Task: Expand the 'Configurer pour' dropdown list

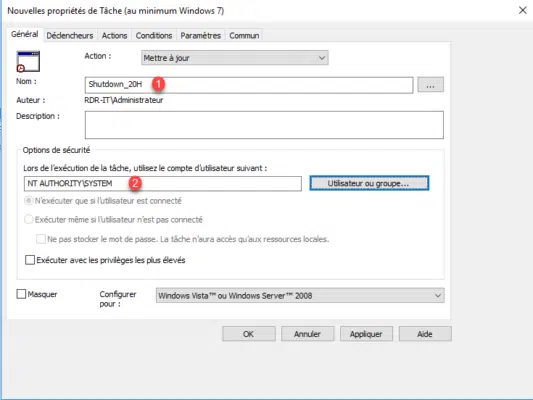Action: (x=300, y=296)
